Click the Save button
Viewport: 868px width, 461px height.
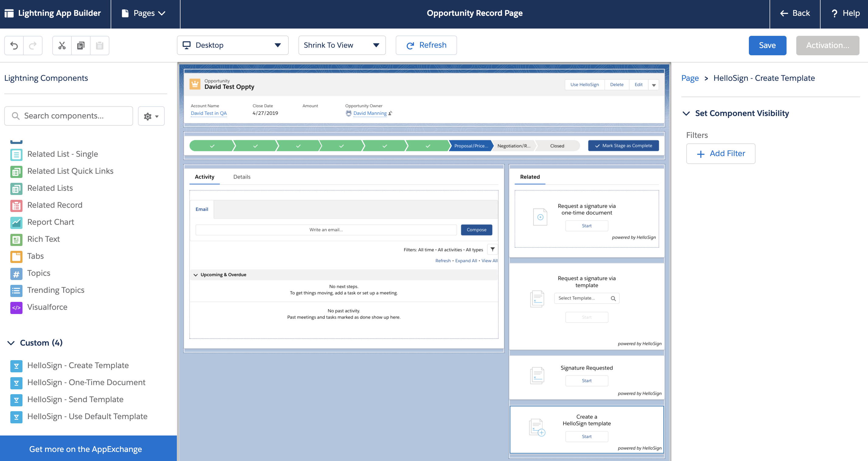pos(767,45)
